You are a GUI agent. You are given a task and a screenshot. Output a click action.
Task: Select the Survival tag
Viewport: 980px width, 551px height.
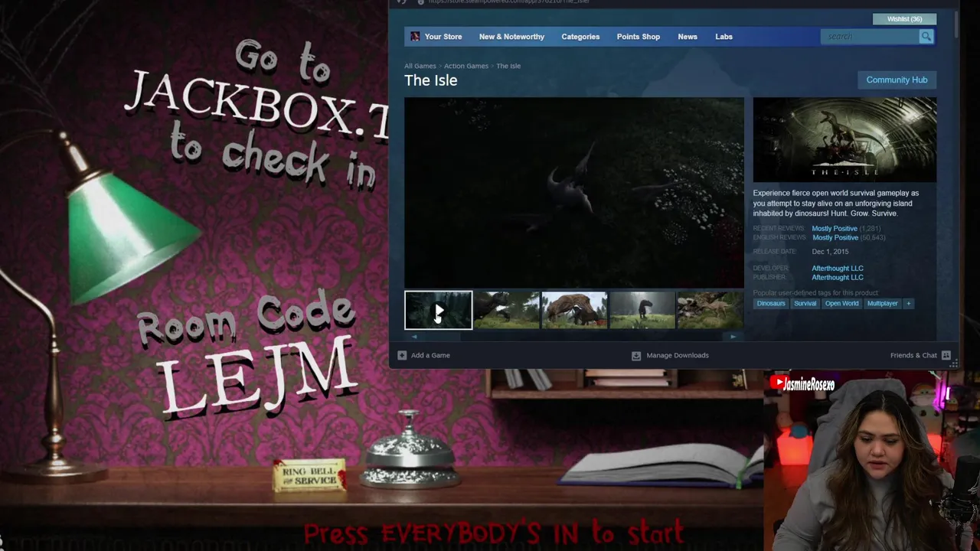pyautogui.click(x=805, y=303)
